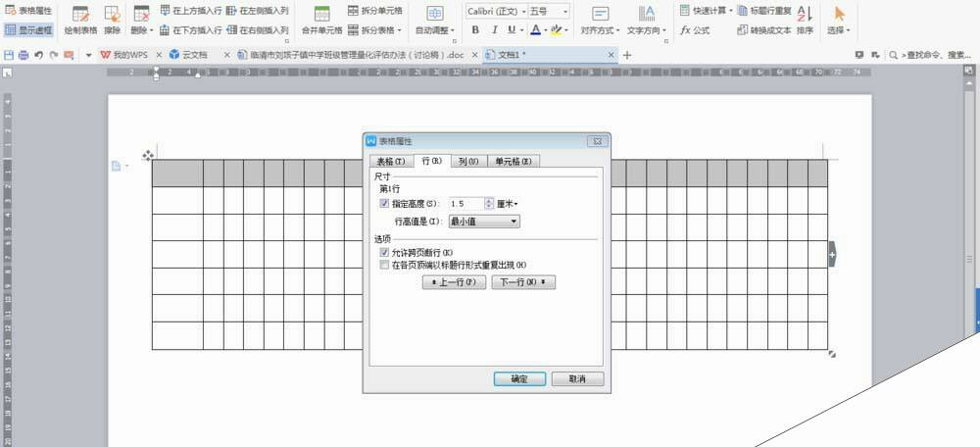Click the table move handle icon
The image size is (980, 447).
point(148,155)
